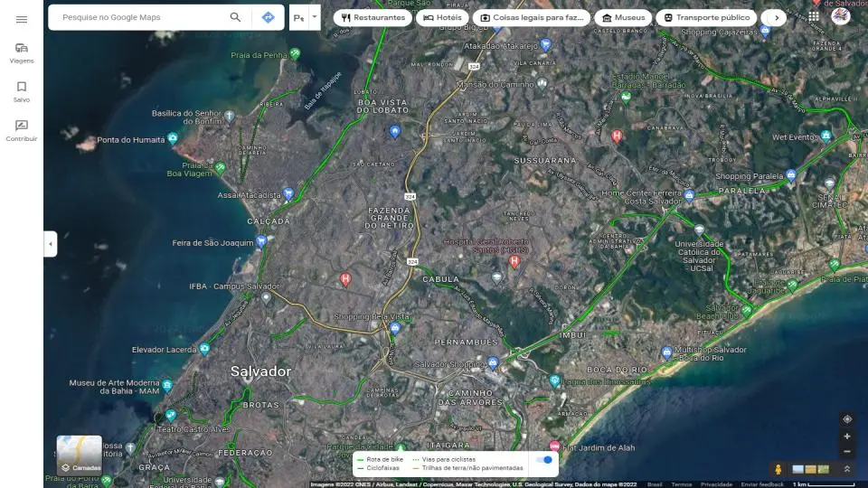Show your location with the target icon
This screenshot has width=868, height=488.
(846, 419)
